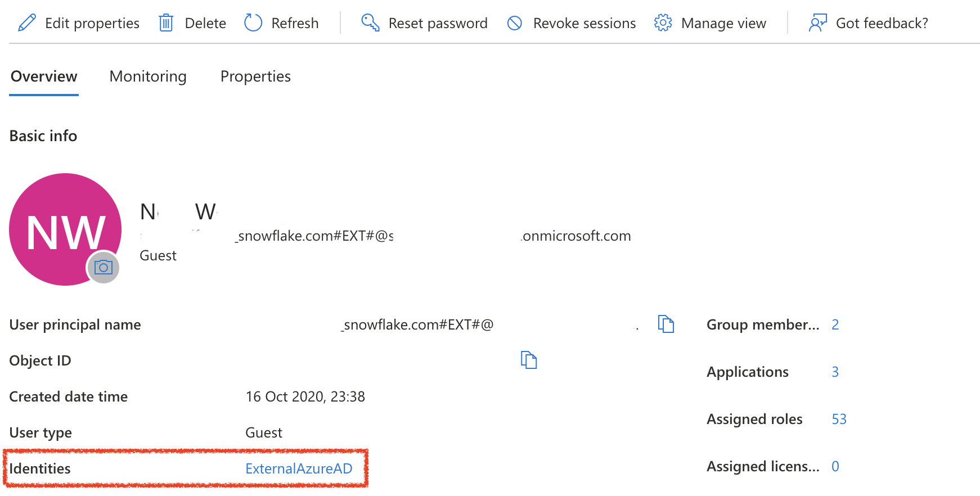
Task: Copy the Object ID to clipboard
Action: (x=529, y=360)
